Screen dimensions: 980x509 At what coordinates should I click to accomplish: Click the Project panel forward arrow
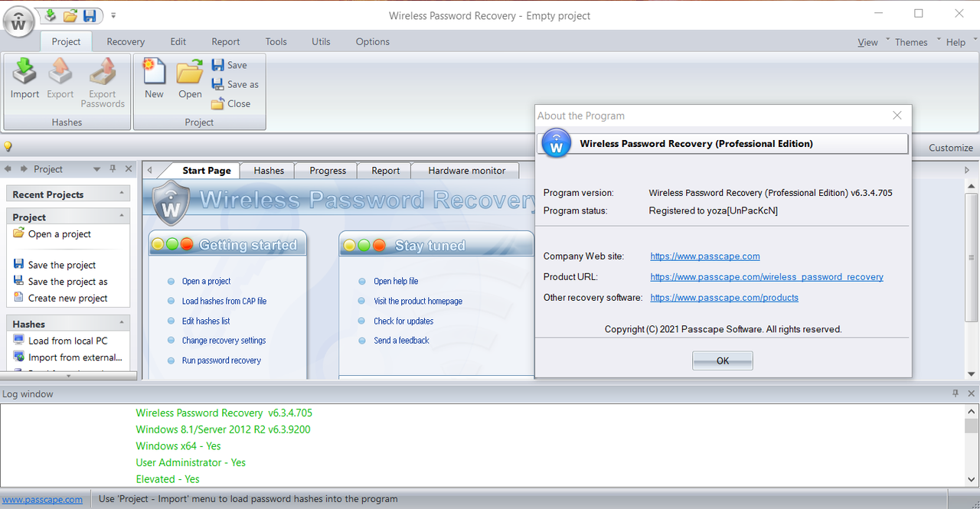click(24, 169)
